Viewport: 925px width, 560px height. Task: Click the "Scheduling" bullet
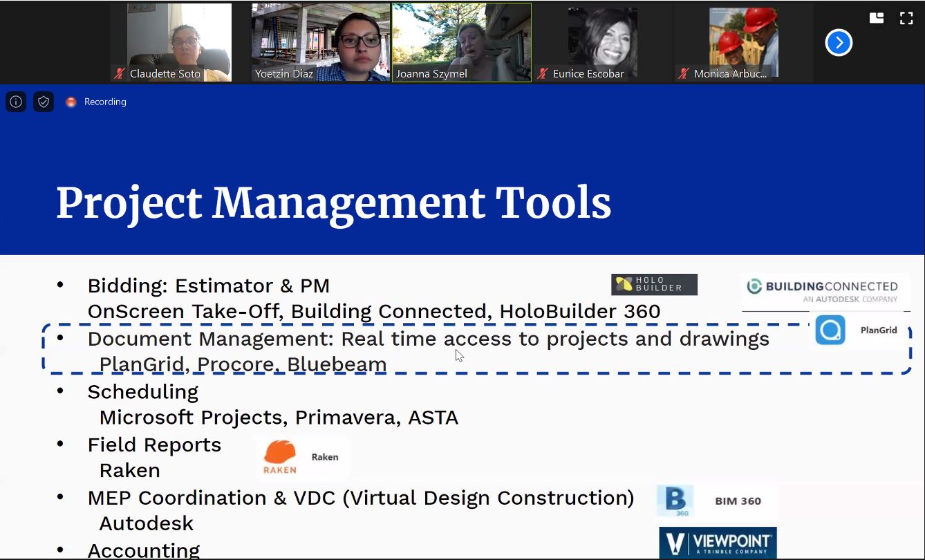point(142,392)
